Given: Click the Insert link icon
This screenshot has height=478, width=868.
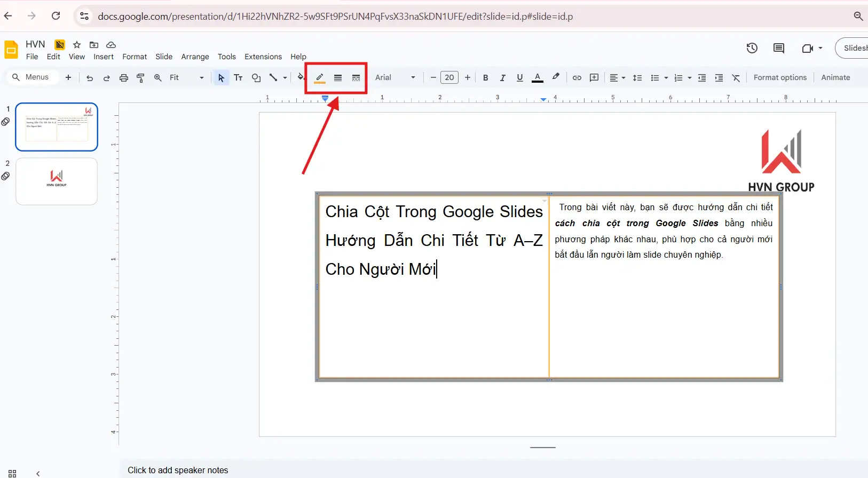Looking at the screenshot, I should pos(577,78).
